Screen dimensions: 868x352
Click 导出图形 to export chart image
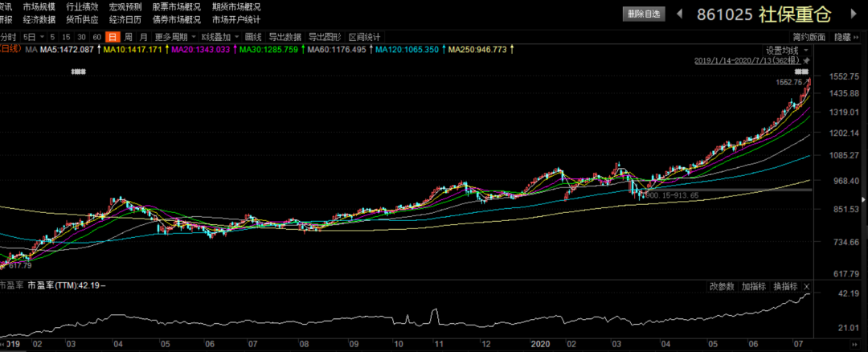pyautogui.click(x=325, y=37)
